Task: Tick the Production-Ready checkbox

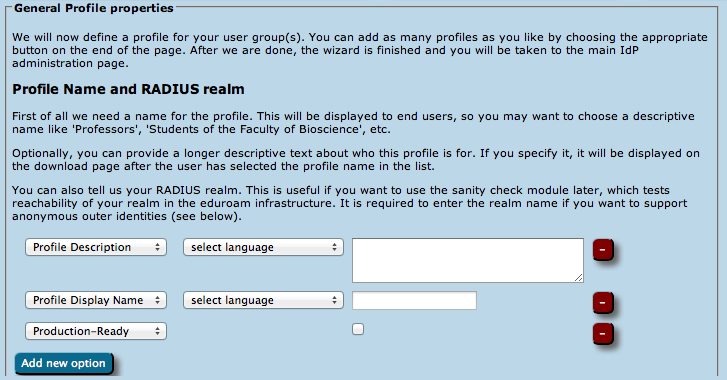Action: click(x=358, y=329)
